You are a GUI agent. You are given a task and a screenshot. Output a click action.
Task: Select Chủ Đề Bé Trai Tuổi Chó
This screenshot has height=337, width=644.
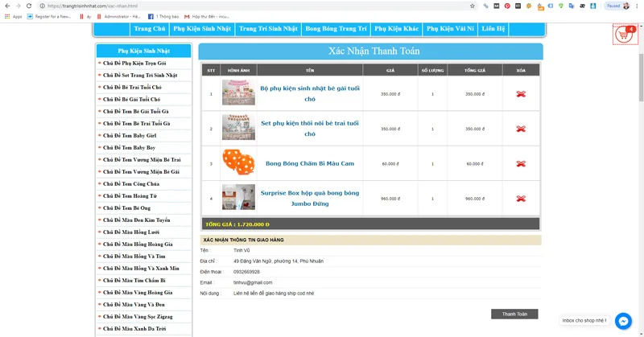coord(132,88)
